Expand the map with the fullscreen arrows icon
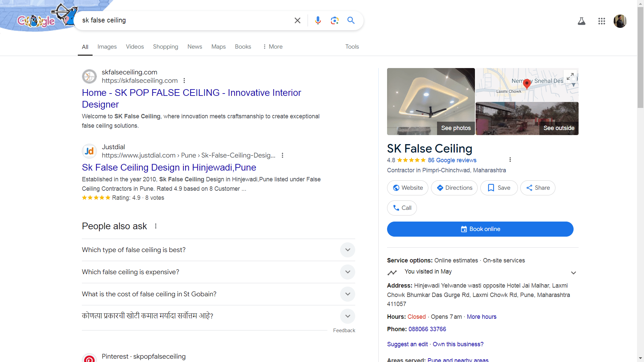The width and height of the screenshot is (644, 362). coord(570,77)
